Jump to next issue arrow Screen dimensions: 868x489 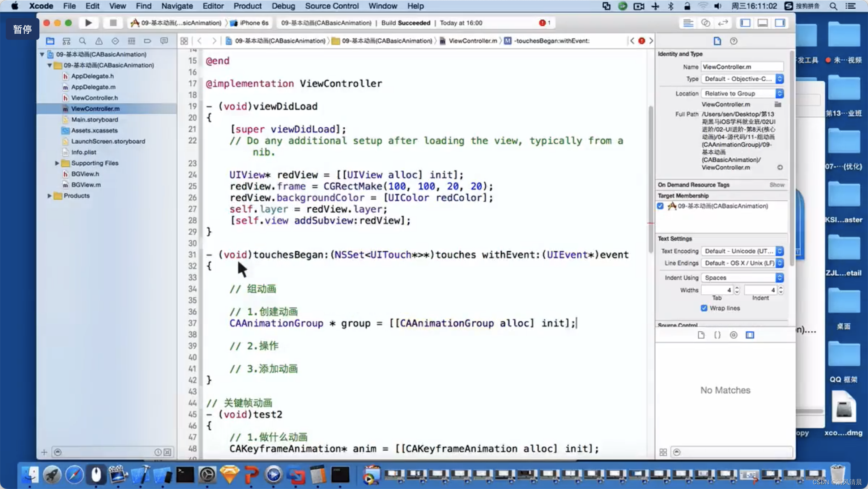[651, 41]
